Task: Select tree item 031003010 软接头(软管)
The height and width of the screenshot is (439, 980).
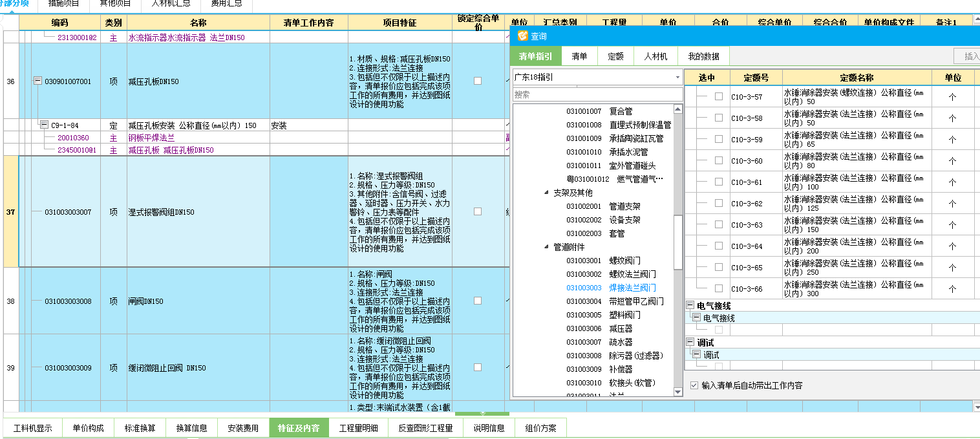Action: (612, 383)
